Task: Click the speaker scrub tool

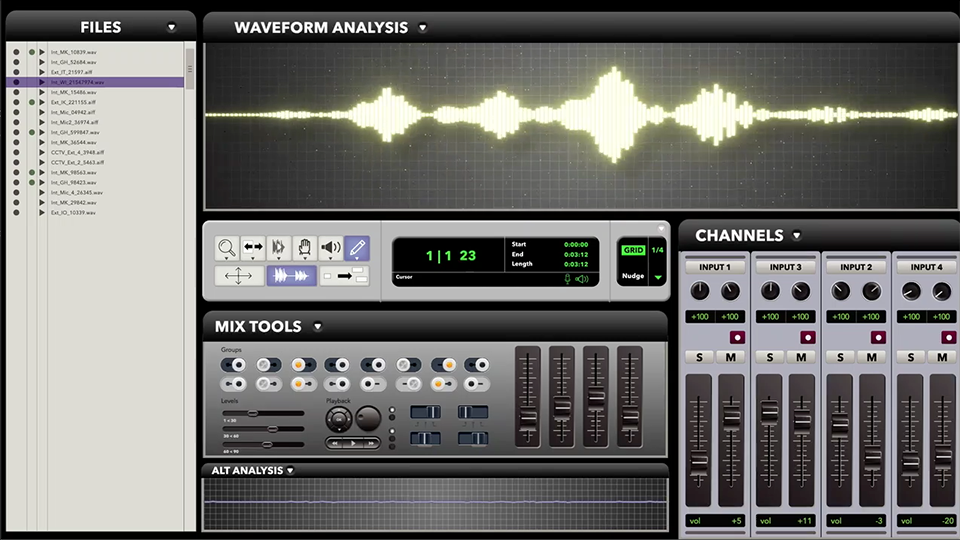Action: pos(330,247)
